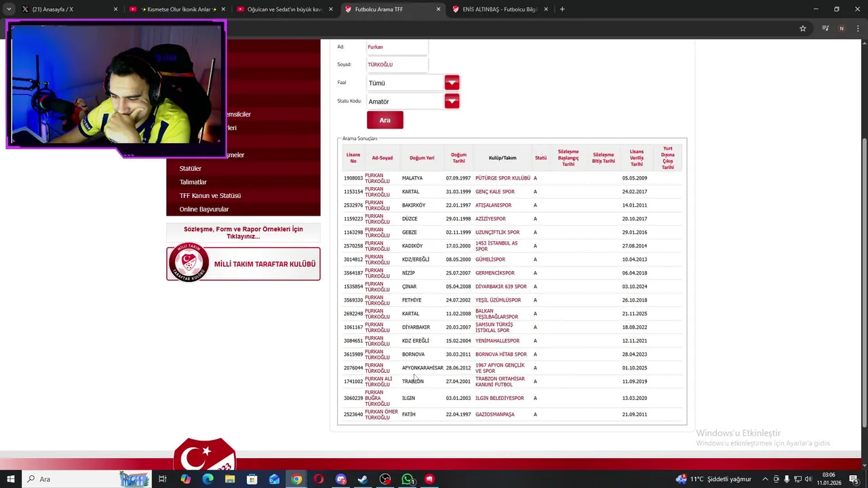Open Steam from the taskbar
Image resolution: width=868 pixels, height=488 pixels.
click(x=363, y=479)
